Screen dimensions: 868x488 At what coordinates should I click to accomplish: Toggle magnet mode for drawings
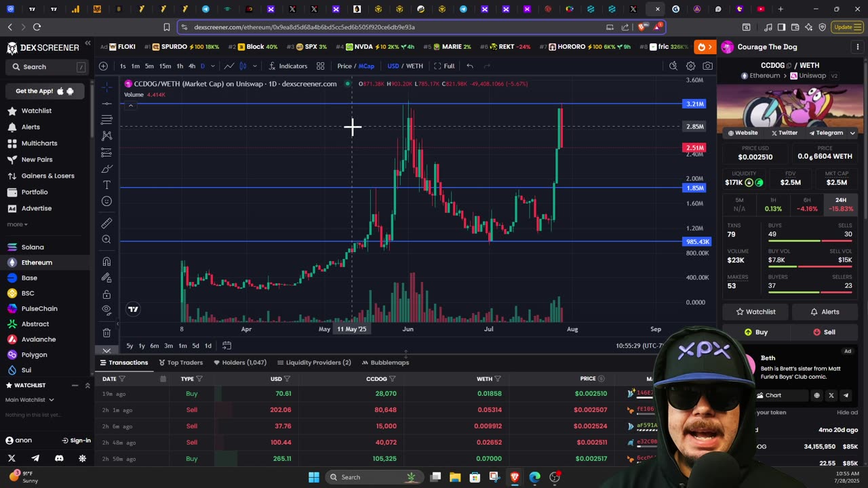point(106,262)
